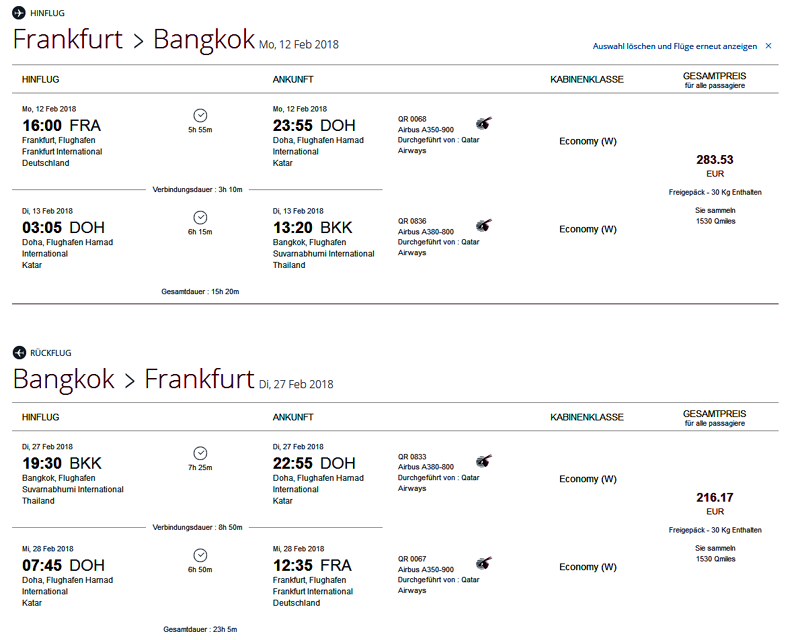Click aircraft icon beside flight QR 0068
The height and width of the screenshot is (640, 788).
pos(484,123)
